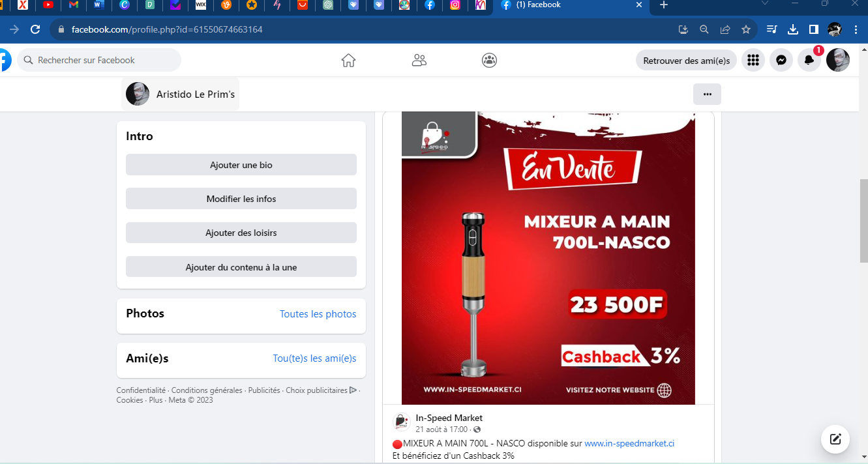
Task: Open the Messenger icon
Action: 781,61
